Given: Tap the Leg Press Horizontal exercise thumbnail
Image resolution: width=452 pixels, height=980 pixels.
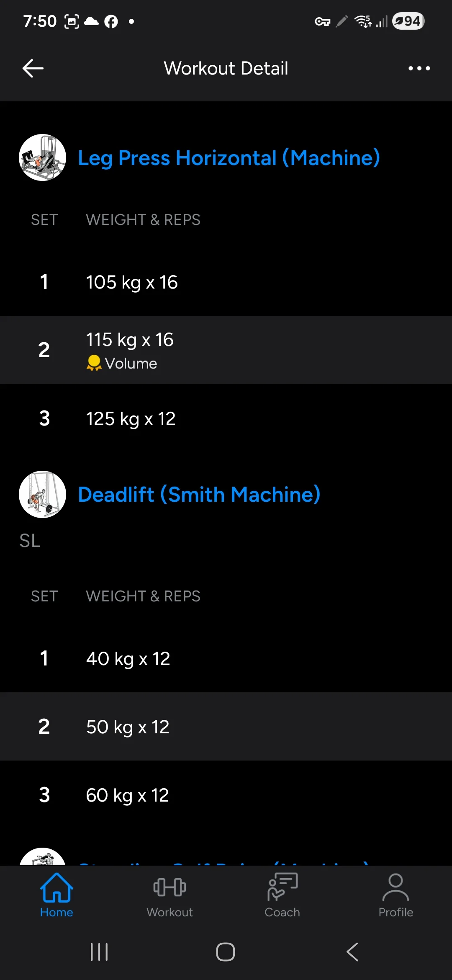Looking at the screenshot, I should point(42,157).
